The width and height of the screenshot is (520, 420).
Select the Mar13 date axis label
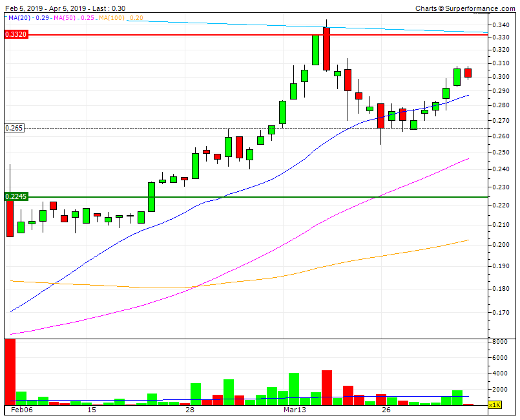295,410
